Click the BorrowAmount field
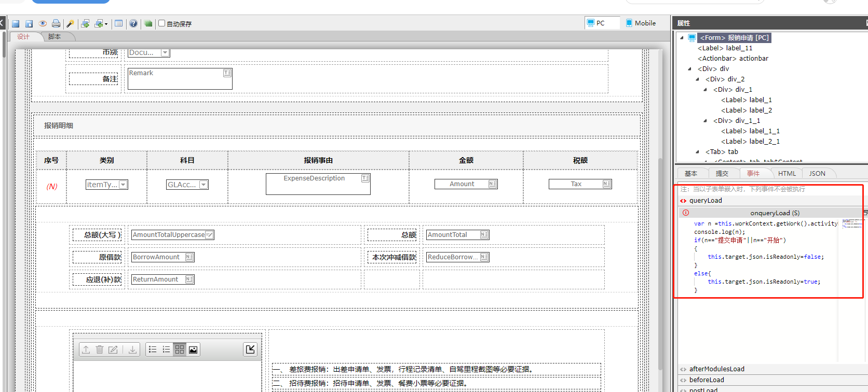Screen dimensions: 868x392 tap(163, 257)
